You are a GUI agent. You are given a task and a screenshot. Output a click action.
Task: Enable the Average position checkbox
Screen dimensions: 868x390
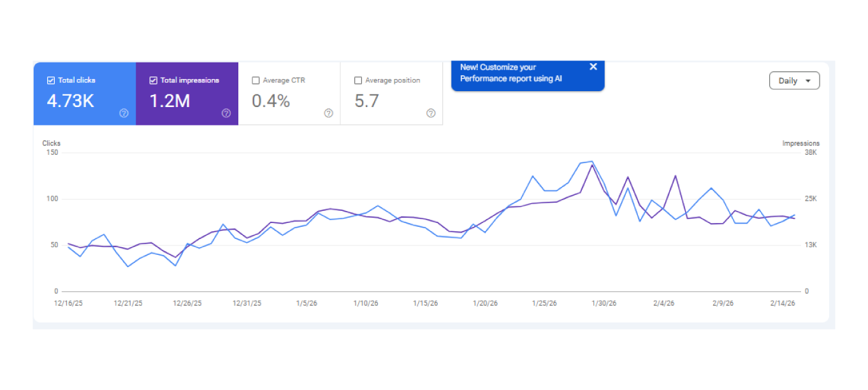tap(358, 80)
